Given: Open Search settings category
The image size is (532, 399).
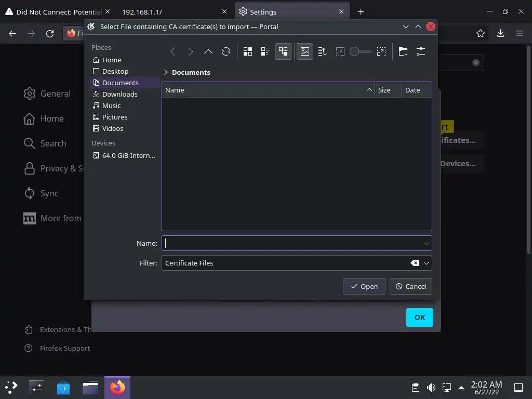Looking at the screenshot, I should point(45,143).
